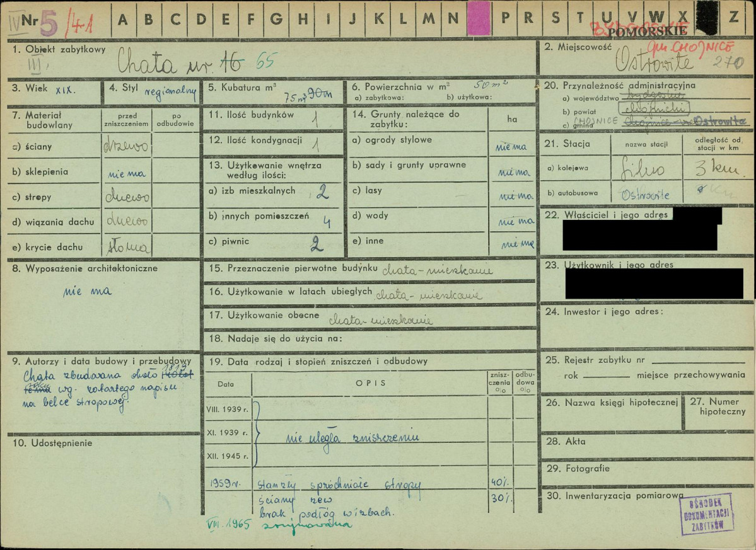The height and width of the screenshot is (550, 756).
Task: Click the handwritten 'XIX' century value
Action: (x=65, y=89)
